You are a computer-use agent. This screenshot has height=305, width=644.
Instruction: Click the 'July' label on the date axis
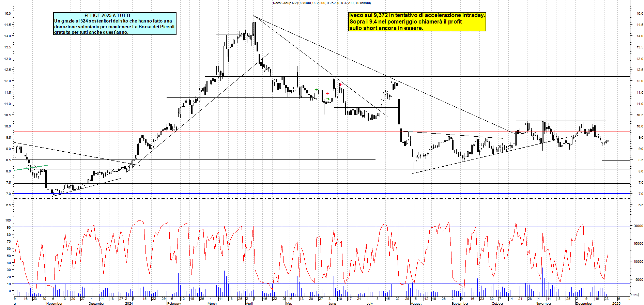(370, 303)
